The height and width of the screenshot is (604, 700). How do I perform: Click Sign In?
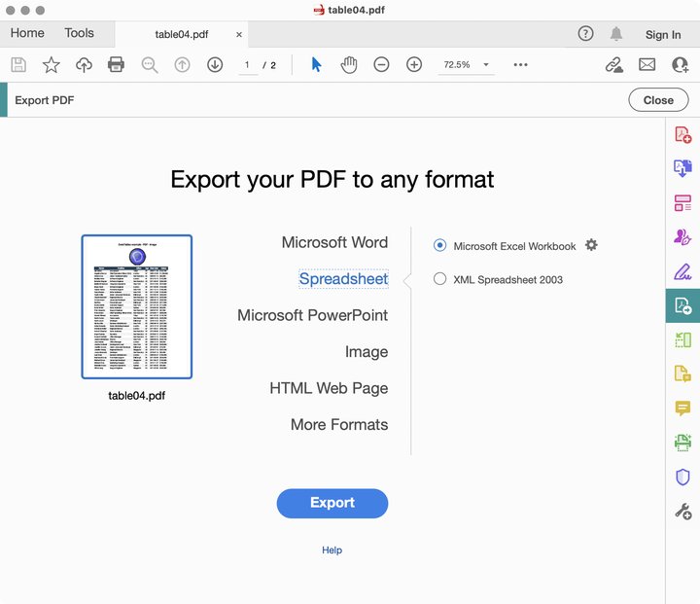tap(663, 34)
